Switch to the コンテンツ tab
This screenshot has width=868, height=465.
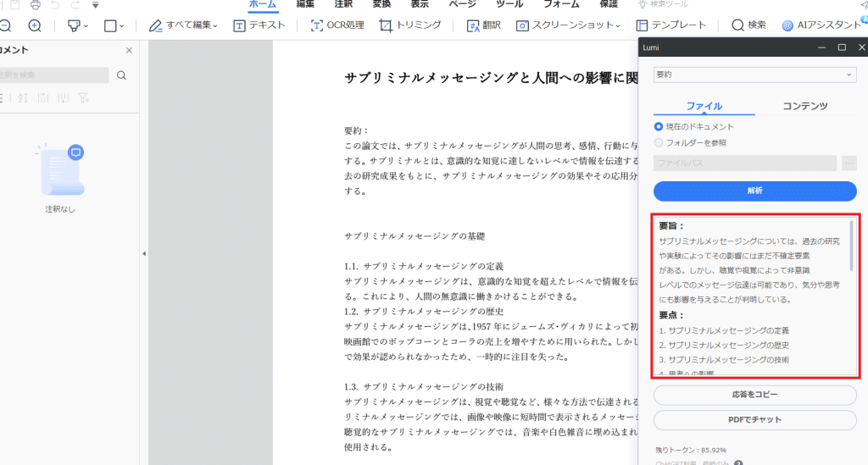[x=804, y=106]
